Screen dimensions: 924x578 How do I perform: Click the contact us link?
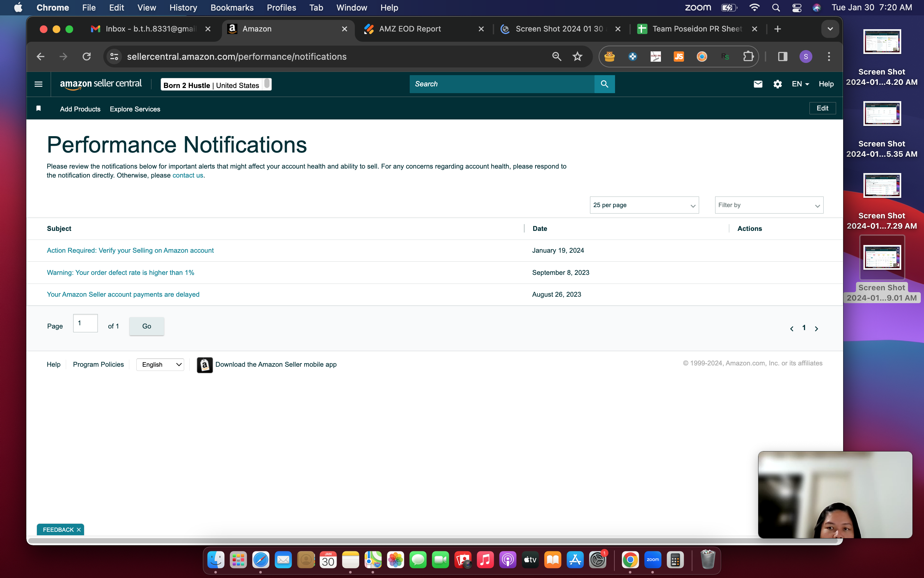(x=188, y=175)
